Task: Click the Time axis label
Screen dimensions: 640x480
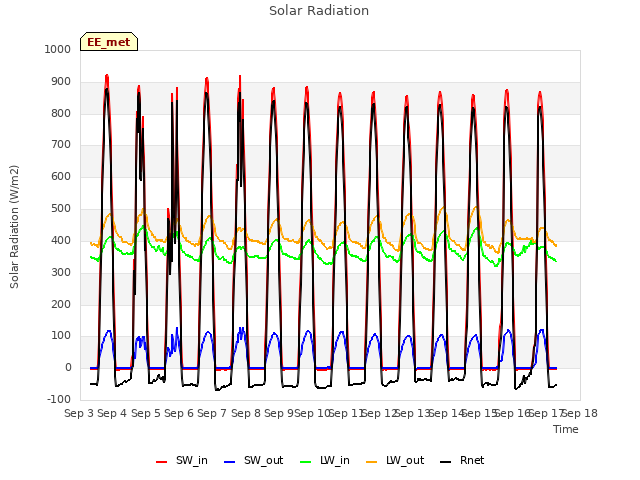Action: click(x=566, y=429)
